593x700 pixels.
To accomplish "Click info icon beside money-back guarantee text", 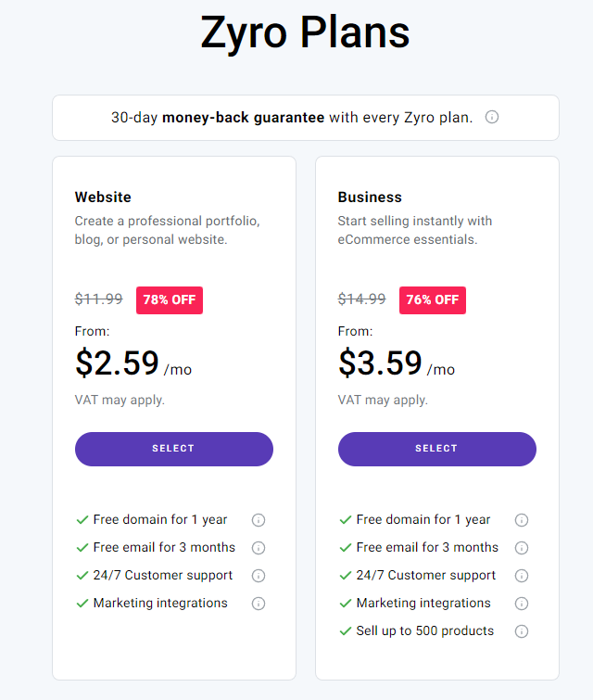I will 492,118.
